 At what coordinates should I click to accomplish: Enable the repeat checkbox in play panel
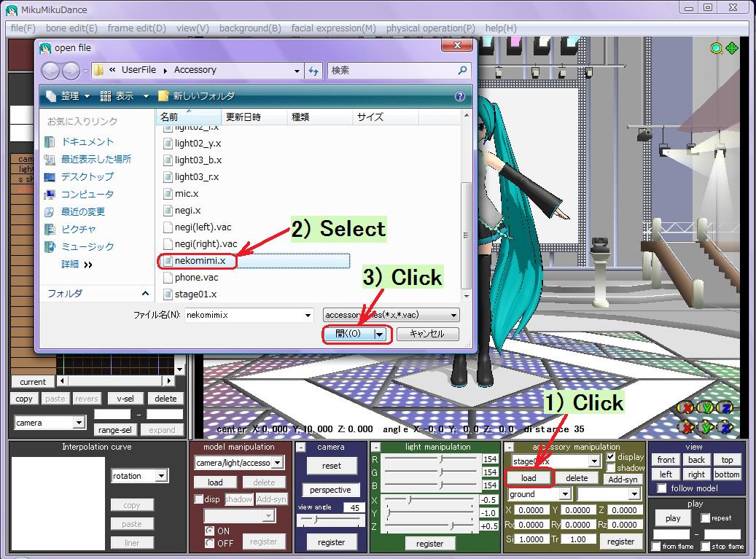coord(705,518)
